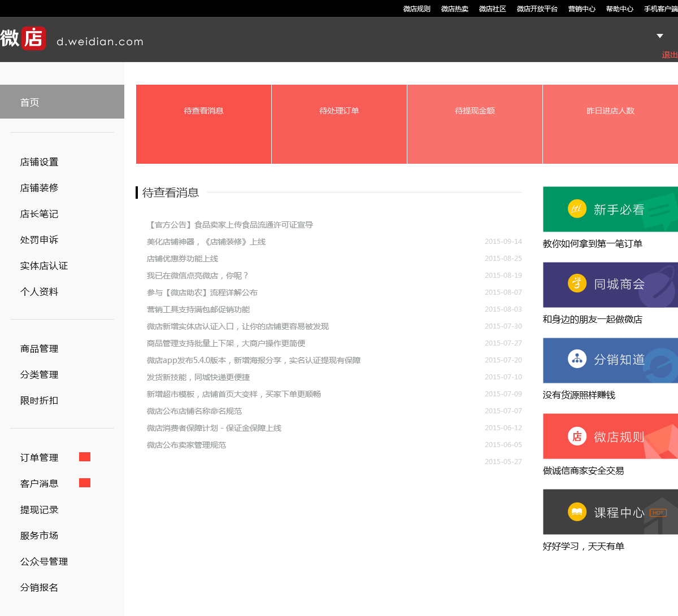Viewport: 678px width, 616px height.
Task: Open the 课程中心 dark banner
Action: pos(610,512)
